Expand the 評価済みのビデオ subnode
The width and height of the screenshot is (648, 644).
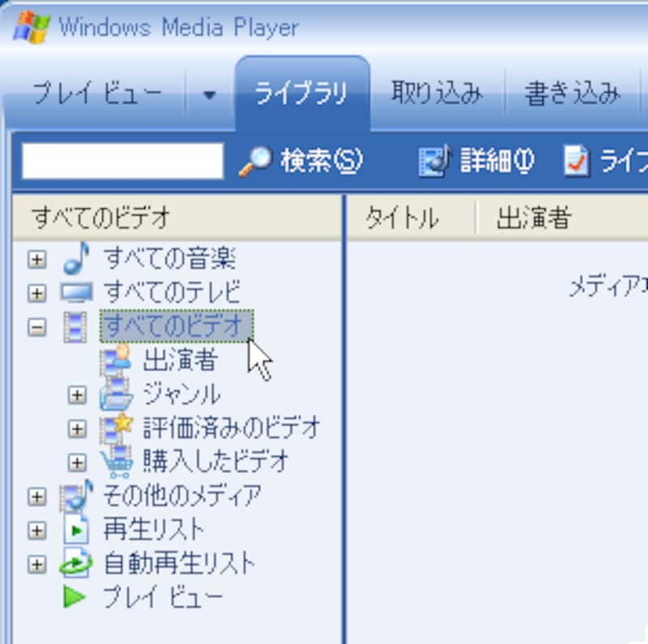[x=77, y=429]
